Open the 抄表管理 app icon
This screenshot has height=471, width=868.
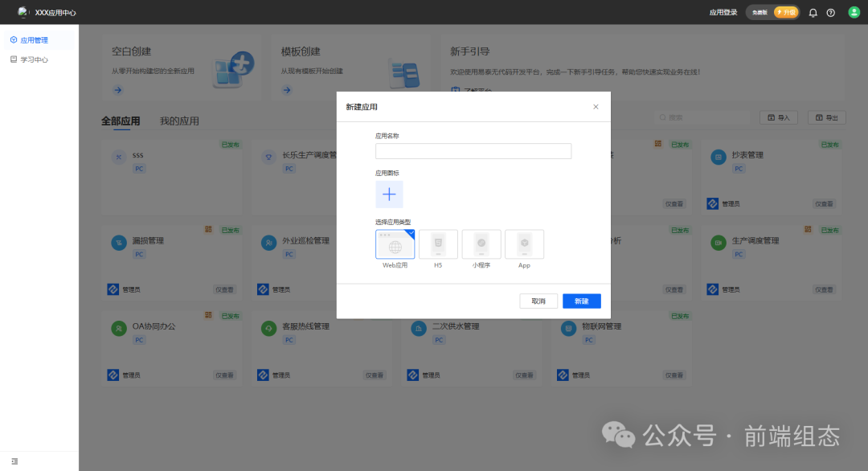coord(718,158)
